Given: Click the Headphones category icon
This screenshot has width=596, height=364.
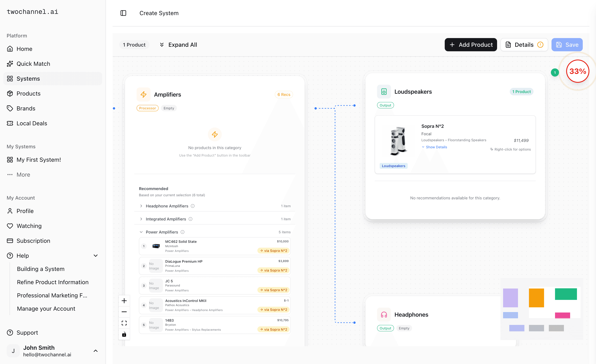Looking at the screenshot, I should tap(384, 314).
